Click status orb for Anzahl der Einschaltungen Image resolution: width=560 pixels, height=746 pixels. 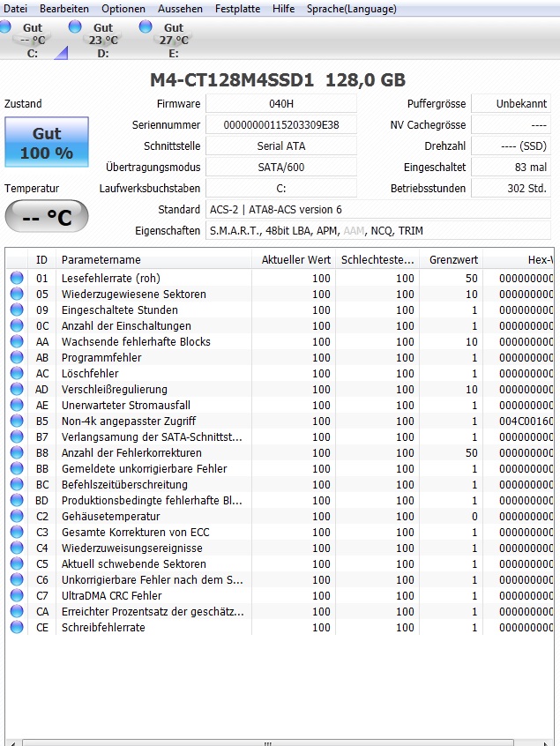(x=17, y=325)
